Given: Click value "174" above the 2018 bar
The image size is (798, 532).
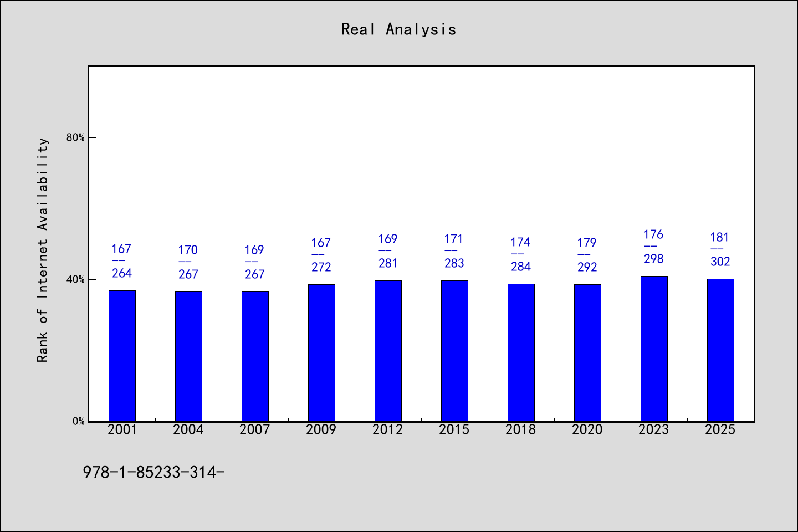Looking at the screenshot, I should 520,242.
